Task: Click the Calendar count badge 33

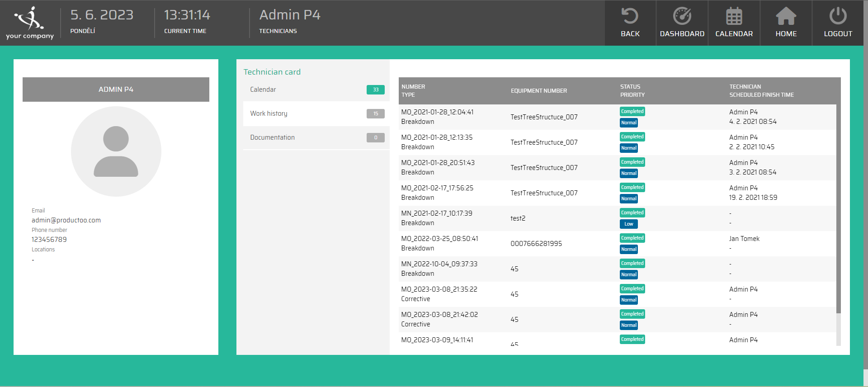Action: point(375,90)
